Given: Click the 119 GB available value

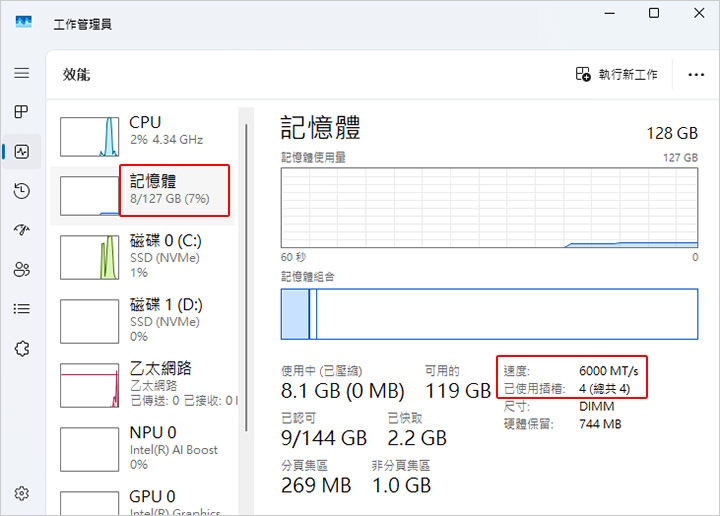Looking at the screenshot, I should [458, 391].
